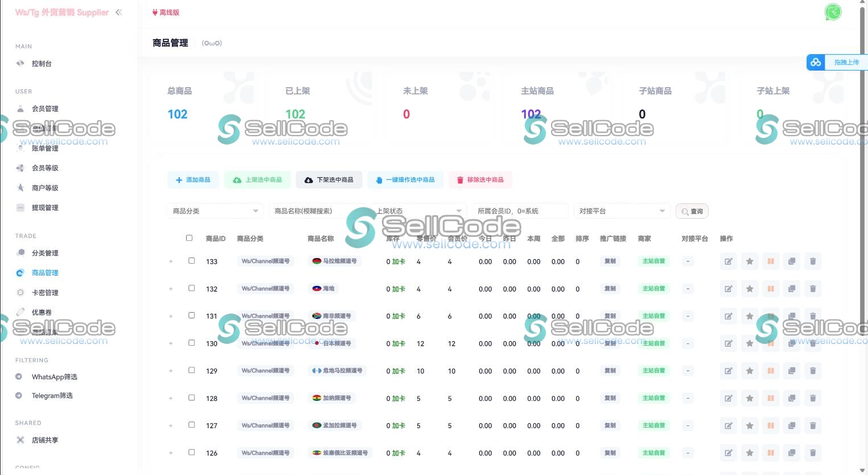Click the green avatar icon at top right
The image size is (868, 475).
coord(833,12)
